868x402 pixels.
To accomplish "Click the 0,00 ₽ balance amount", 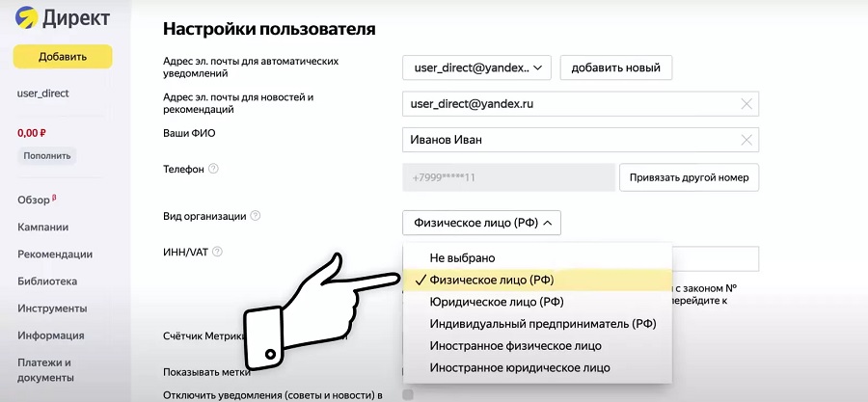I will coord(32,133).
